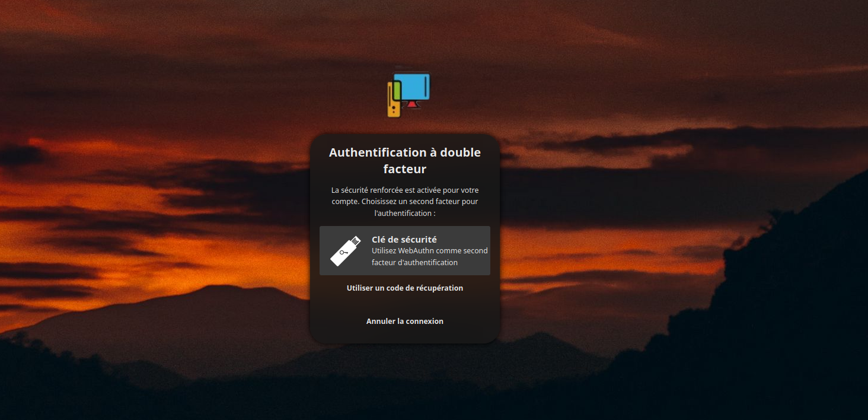Viewport: 868px width, 420px height.
Task: Click the "compte. Choisissez un second facteur" line
Action: (x=405, y=202)
